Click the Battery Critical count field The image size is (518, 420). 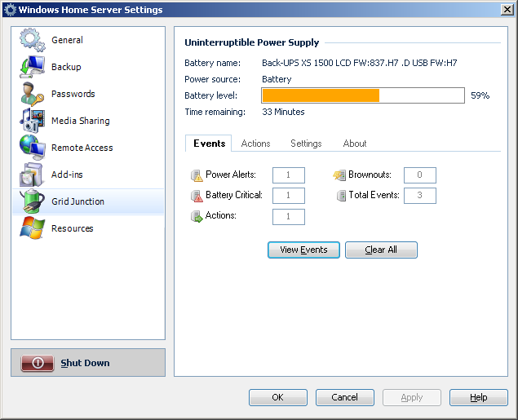coord(289,196)
